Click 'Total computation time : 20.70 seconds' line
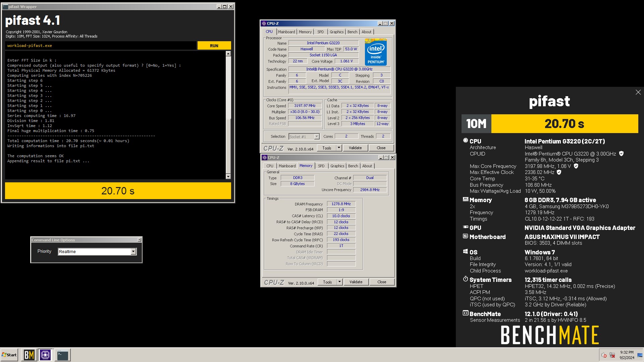 (x=68, y=141)
